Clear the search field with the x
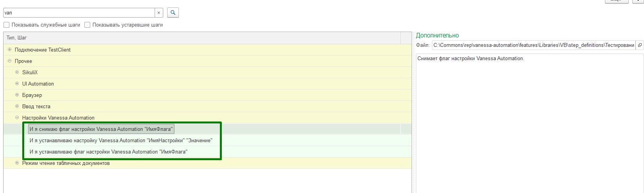 tap(159, 13)
